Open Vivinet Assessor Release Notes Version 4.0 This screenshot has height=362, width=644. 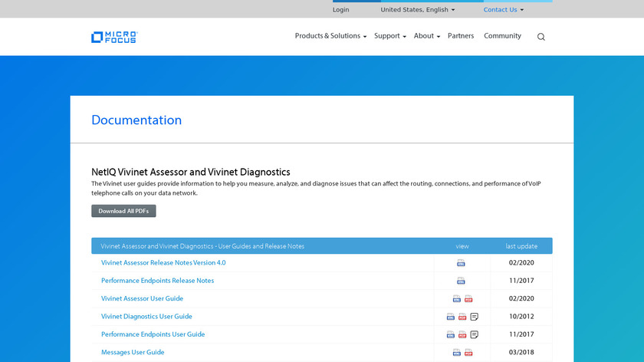click(163, 263)
